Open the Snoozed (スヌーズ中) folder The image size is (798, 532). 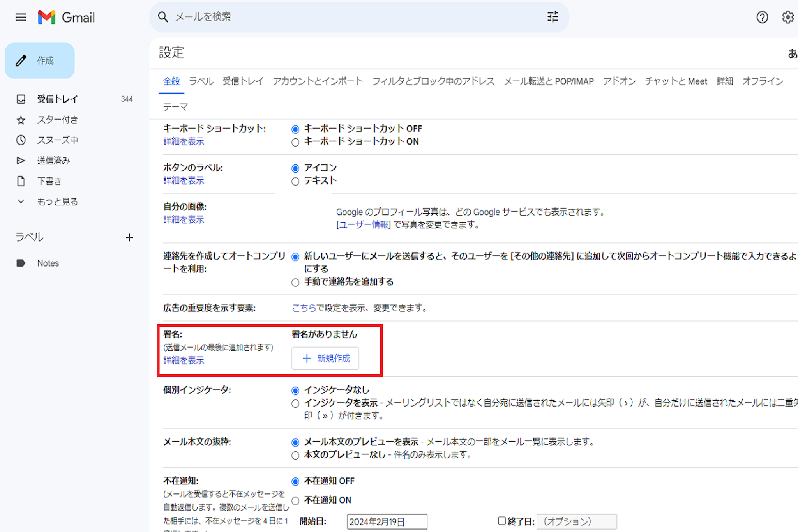pyautogui.click(x=57, y=140)
